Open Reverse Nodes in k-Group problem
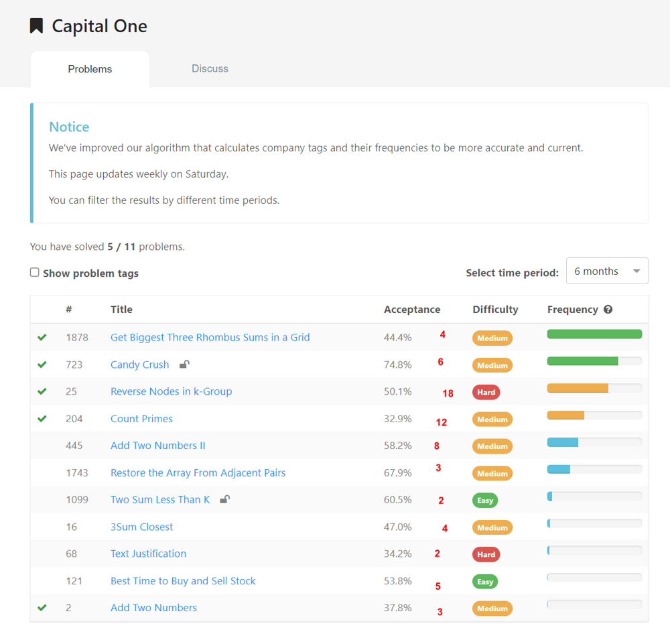Image resolution: width=670 pixels, height=644 pixels. pyautogui.click(x=171, y=391)
